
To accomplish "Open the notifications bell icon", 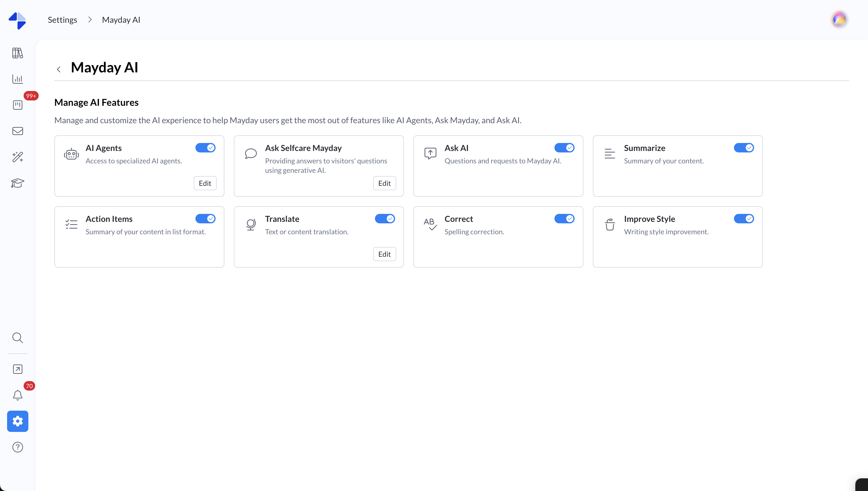I will click(17, 395).
